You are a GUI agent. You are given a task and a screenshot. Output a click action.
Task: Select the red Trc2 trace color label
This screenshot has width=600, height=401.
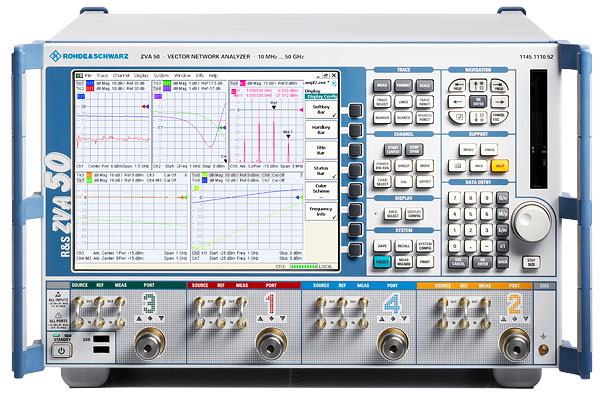(x=90, y=88)
